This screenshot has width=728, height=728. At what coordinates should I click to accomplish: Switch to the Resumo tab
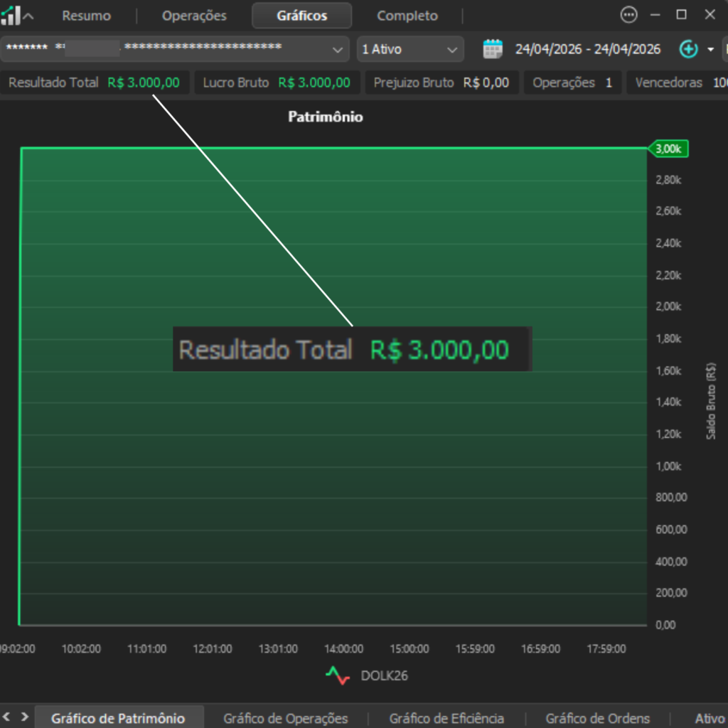point(86,16)
